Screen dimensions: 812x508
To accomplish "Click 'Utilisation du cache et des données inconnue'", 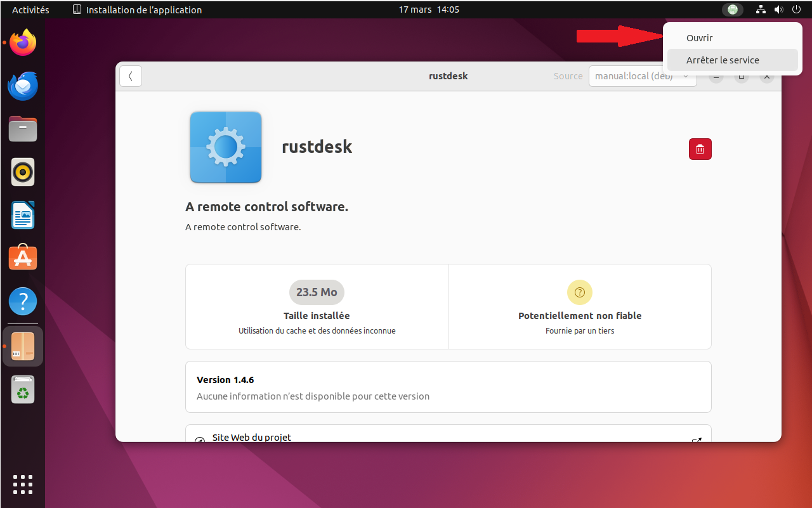I will point(317,330).
